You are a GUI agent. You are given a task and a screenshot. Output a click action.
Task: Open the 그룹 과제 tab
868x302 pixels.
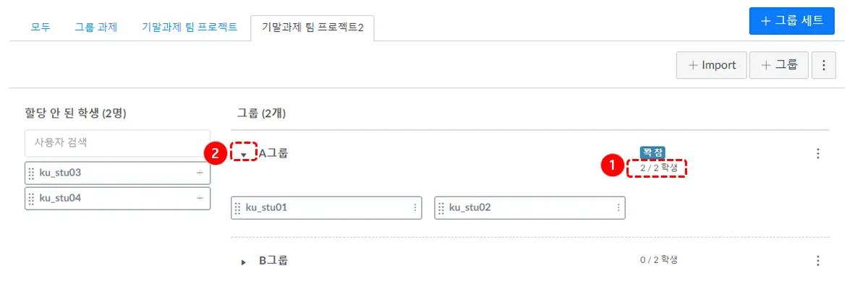pos(96,27)
